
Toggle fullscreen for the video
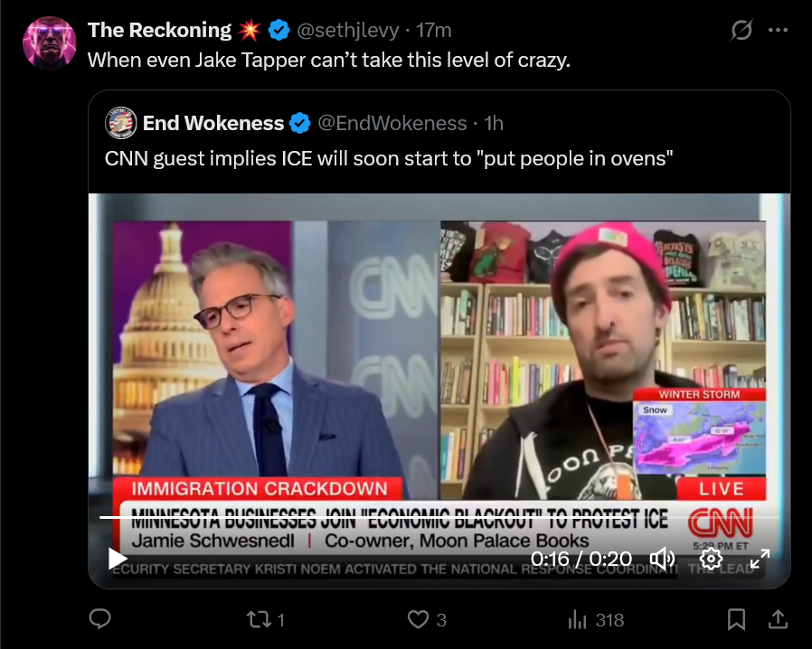pos(760,559)
